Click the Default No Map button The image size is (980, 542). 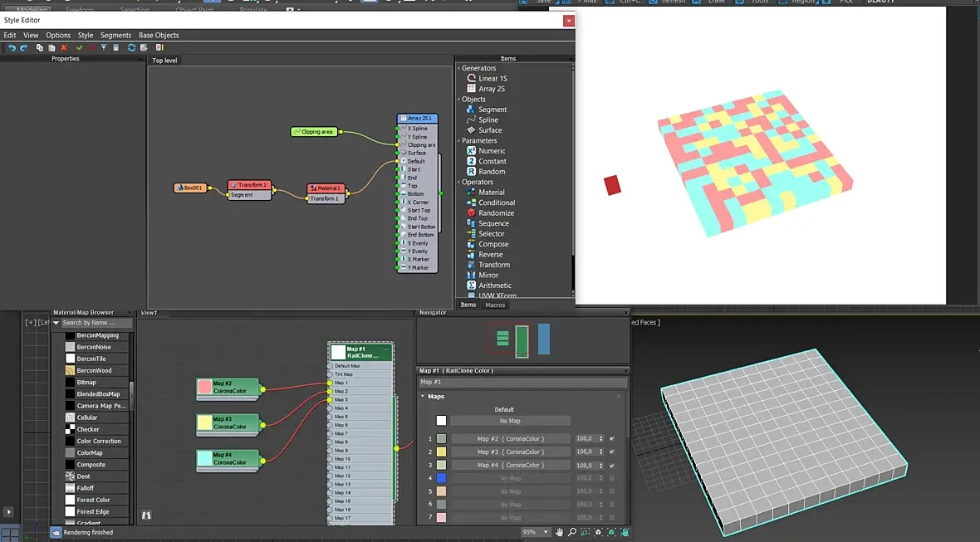tap(510, 421)
